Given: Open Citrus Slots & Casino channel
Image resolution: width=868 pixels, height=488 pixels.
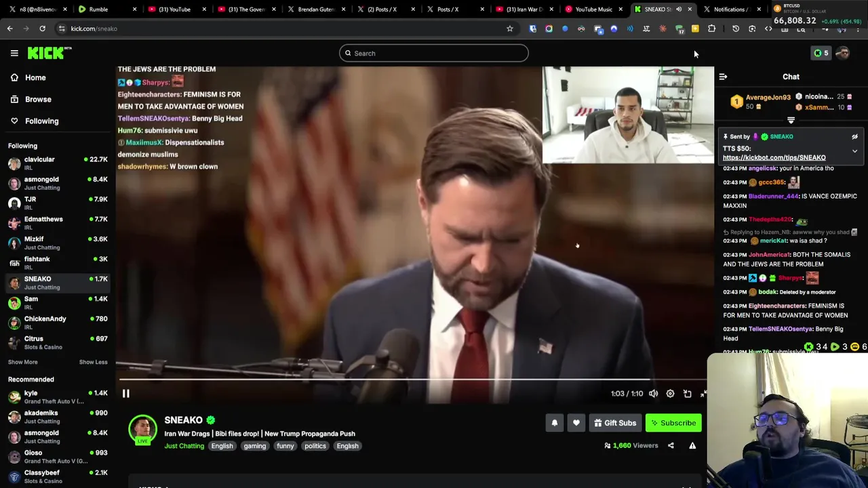Looking at the screenshot, I should click(x=58, y=342).
